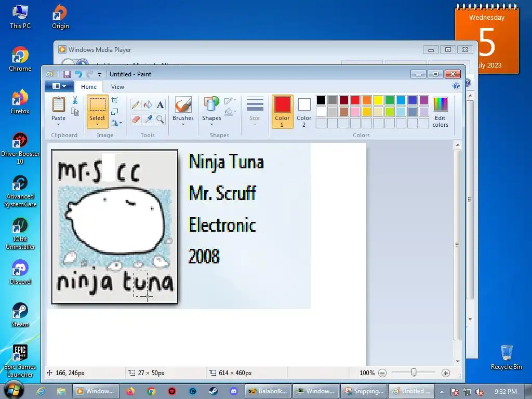The width and height of the screenshot is (532, 399).
Task: Switch to Windows Media Player taskbar button
Action: point(96,391)
